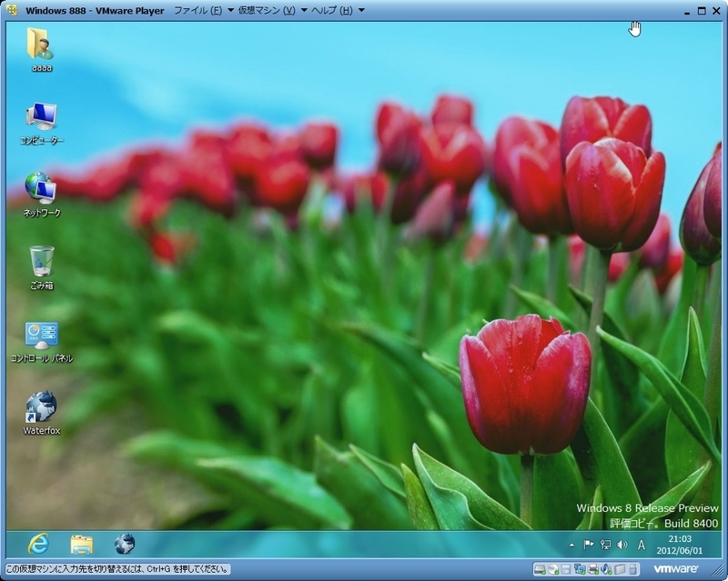This screenshot has height=581, width=728.
Task: Click the VMware Player title bar icon
Action: coord(11,10)
